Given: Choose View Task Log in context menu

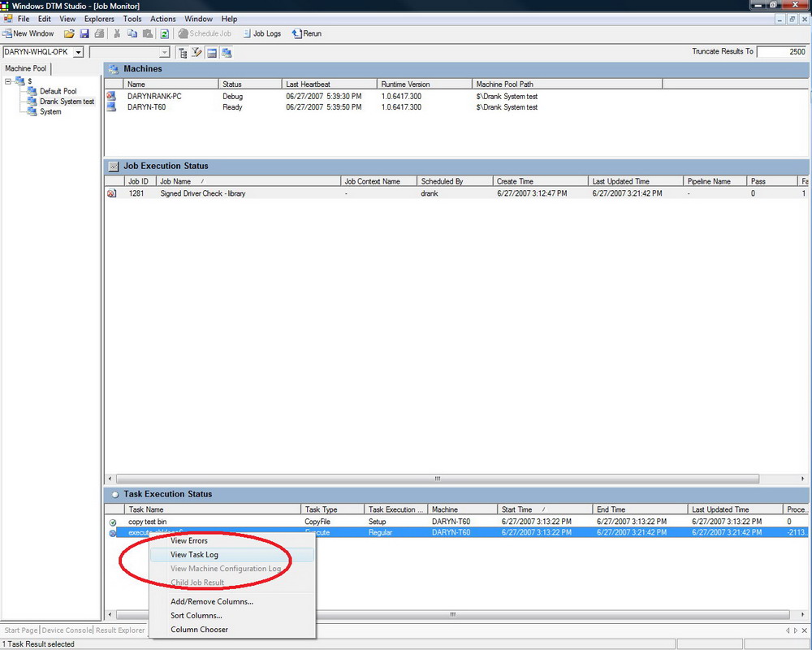Looking at the screenshot, I should coord(231,555).
